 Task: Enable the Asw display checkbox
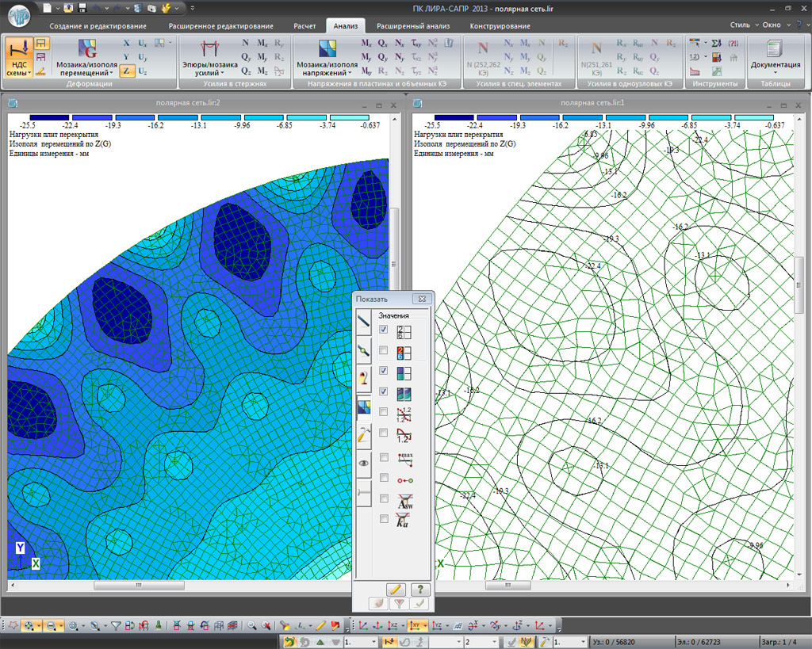click(384, 498)
